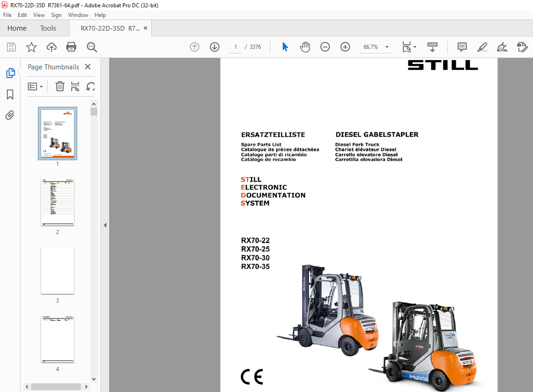Open the Find text magnifier icon
Image resolution: width=533 pixels, height=392 pixels.
pos(92,47)
